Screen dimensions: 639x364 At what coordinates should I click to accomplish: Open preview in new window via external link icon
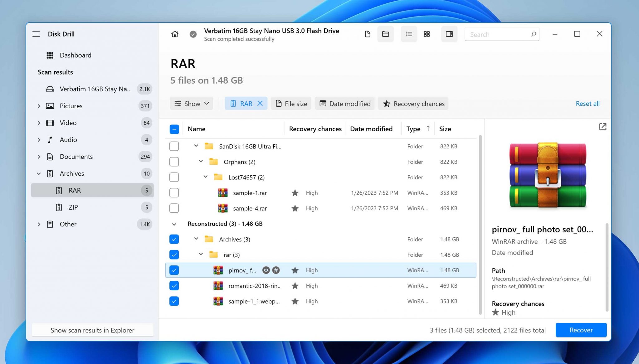[x=602, y=127]
